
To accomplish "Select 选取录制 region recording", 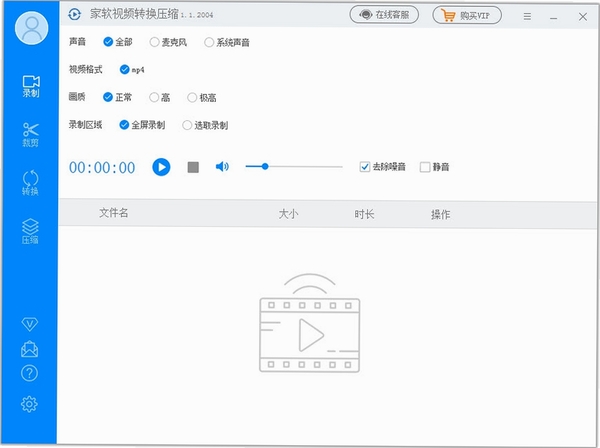I will [x=205, y=125].
